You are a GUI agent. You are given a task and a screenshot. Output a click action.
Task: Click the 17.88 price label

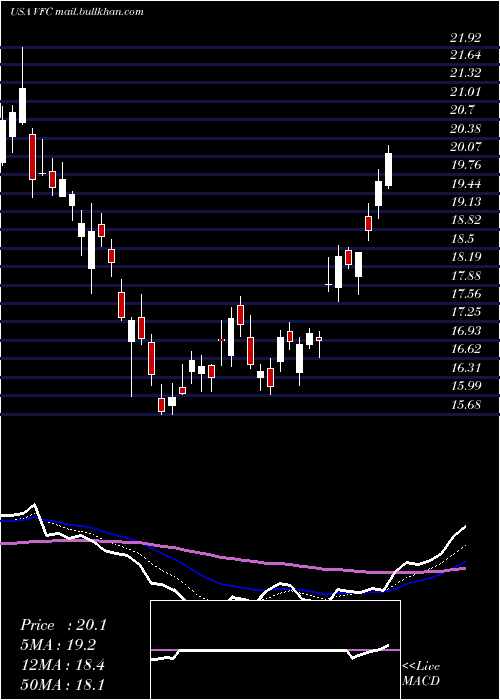pos(465,276)
